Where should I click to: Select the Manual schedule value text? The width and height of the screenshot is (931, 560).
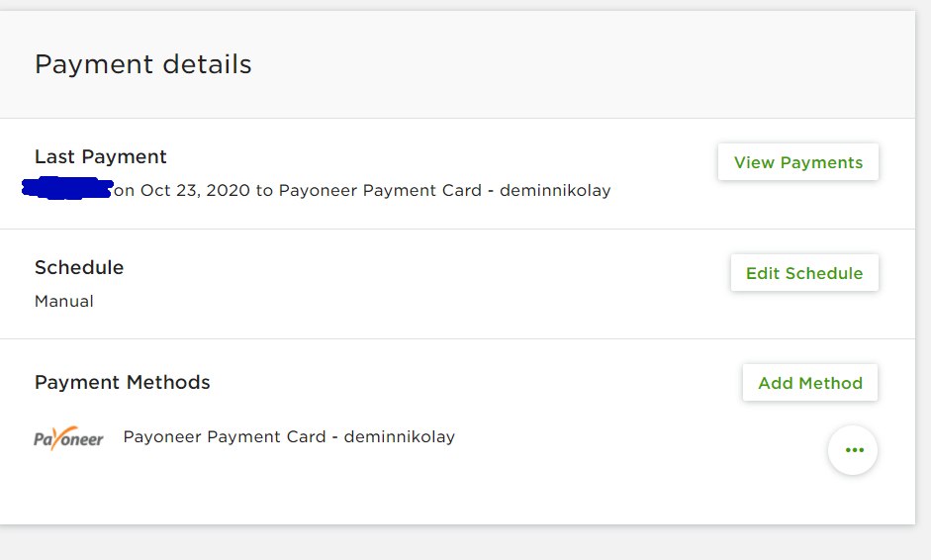64,301
